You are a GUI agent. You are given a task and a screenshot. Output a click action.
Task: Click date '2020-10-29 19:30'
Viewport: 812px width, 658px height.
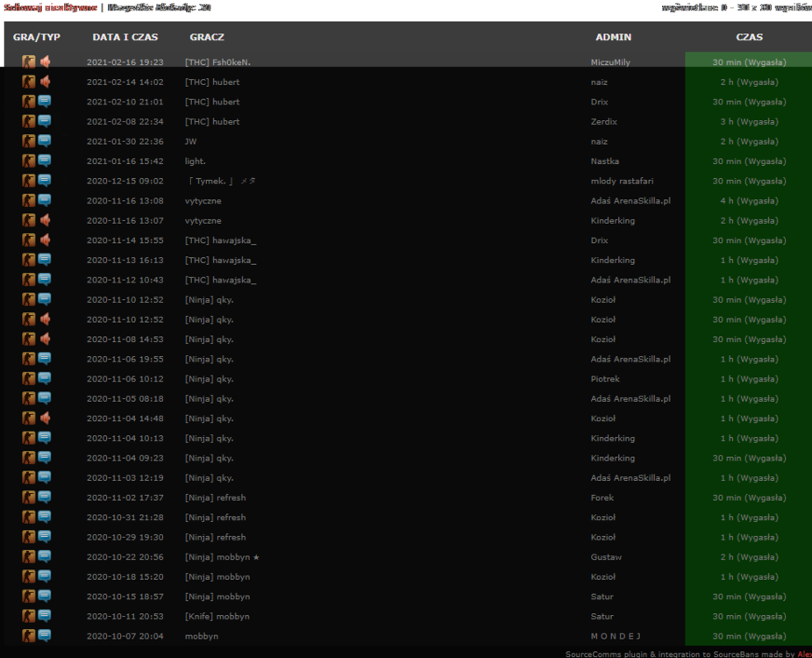point(125,537)
